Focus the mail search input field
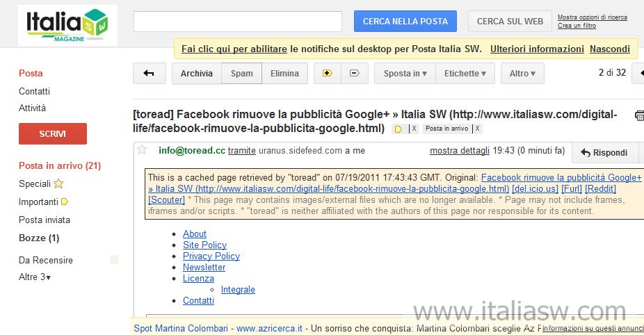Viewport: 644px width, 335px height. 237,22
